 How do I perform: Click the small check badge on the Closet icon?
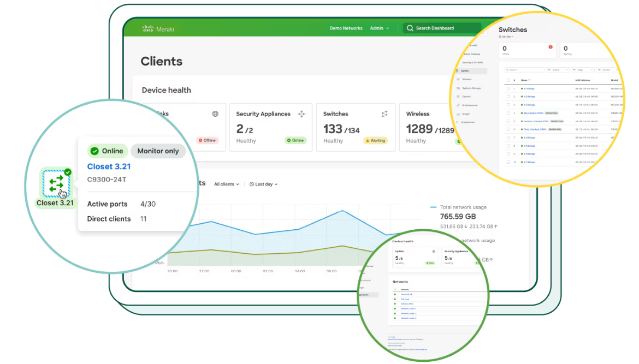click(68, 172)
